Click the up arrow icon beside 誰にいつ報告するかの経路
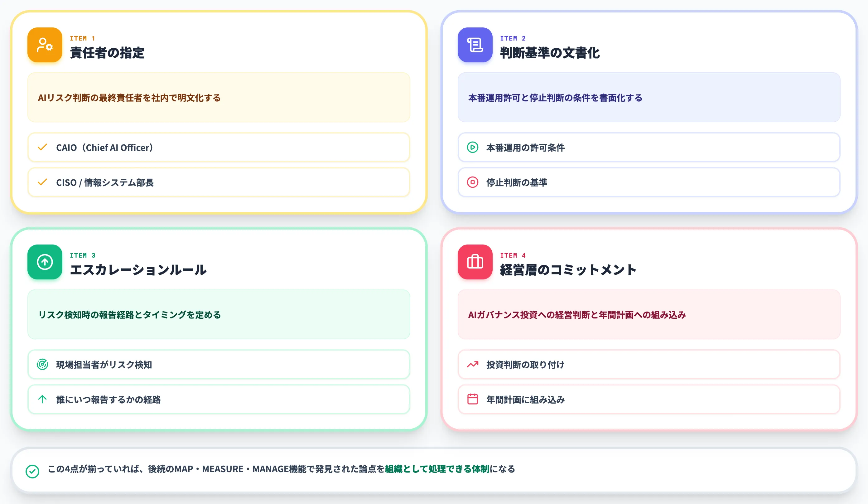Image resolution: width=868 pixels, height=504 pixels. pyautogui.click(x=42, y=399)
